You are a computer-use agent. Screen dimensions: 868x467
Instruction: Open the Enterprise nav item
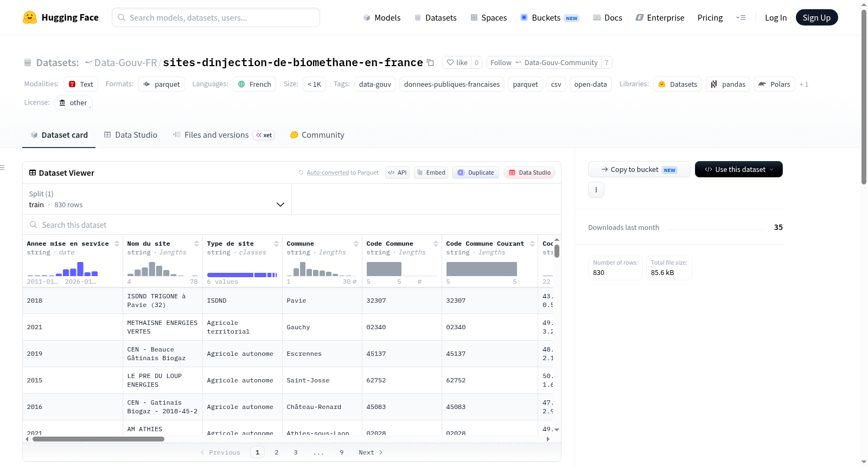pos(660,17)
